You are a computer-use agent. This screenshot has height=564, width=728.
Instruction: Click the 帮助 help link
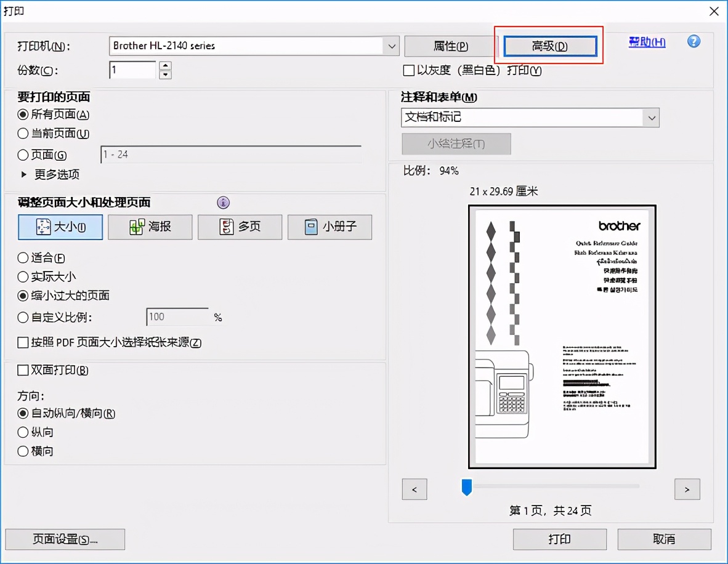pyautogui.click(x=647, y=42)
